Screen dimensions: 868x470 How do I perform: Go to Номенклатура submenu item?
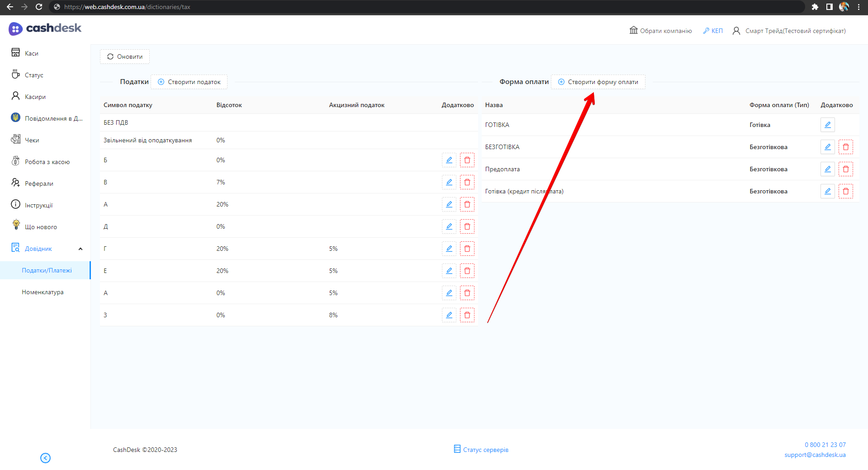pyautogui.click(x=43, y=292)
